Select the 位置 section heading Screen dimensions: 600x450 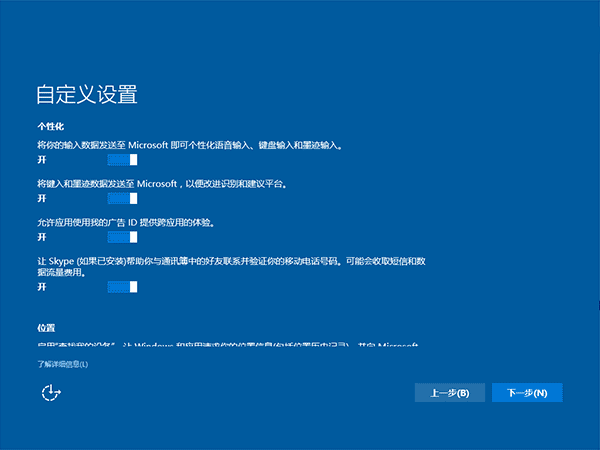coord(46,328)
